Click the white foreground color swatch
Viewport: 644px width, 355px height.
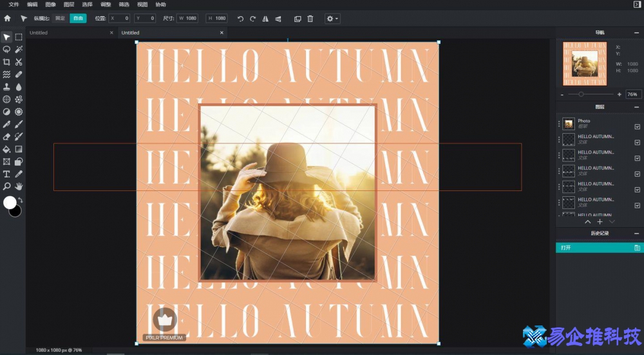tap(10, 203)
